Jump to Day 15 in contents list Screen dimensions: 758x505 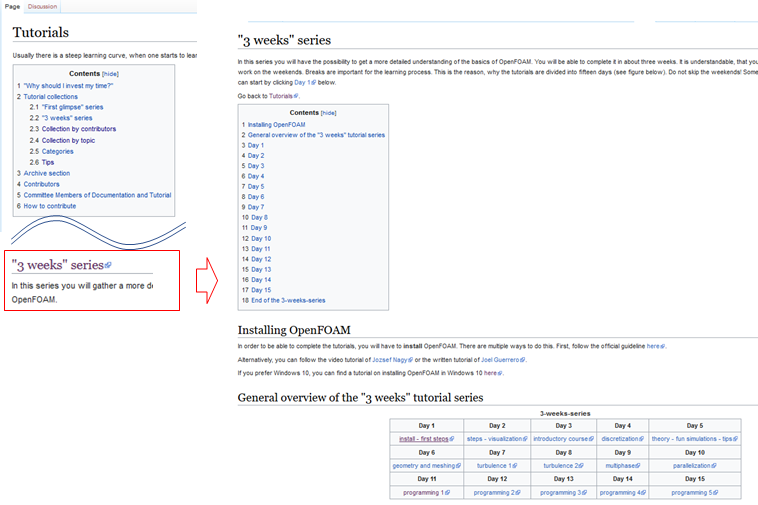click(261, 290)
